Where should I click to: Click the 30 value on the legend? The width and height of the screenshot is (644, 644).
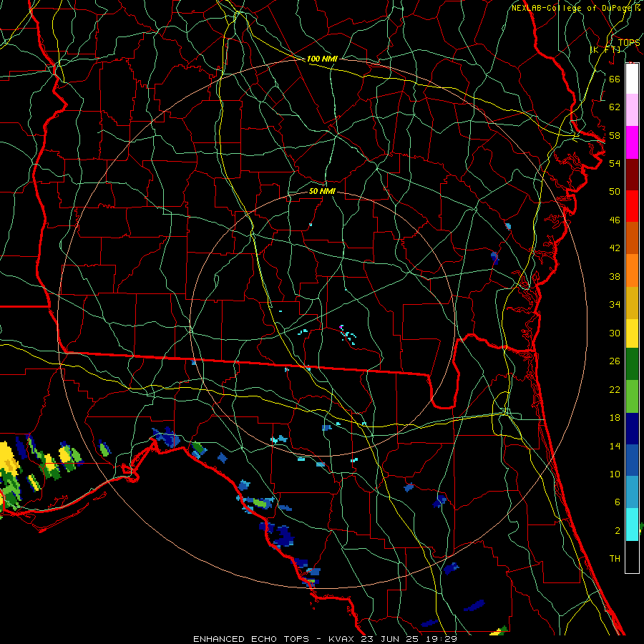coord(615,333)
